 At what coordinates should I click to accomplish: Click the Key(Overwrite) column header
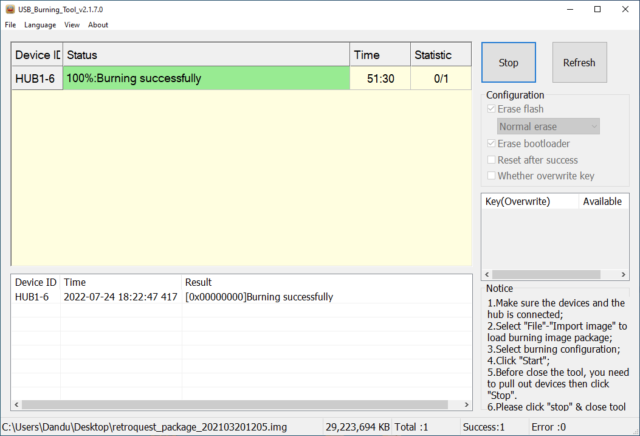click(530, 202)
